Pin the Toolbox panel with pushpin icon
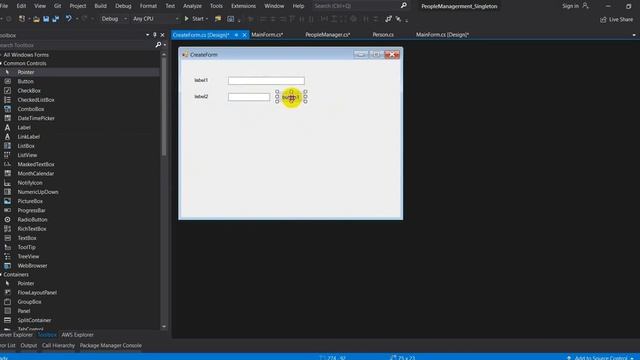The height and width of the screenshot is (360, 640). (155, 35)
